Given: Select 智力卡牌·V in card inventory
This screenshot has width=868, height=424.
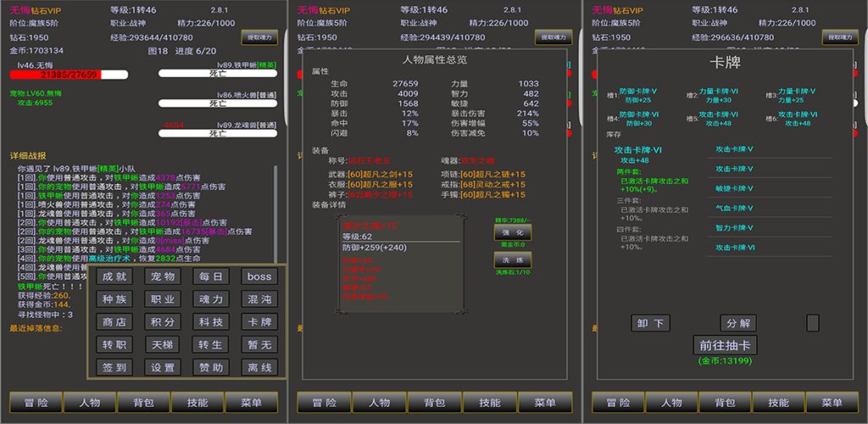Looking at the screenshot, I should coord(734,227).
